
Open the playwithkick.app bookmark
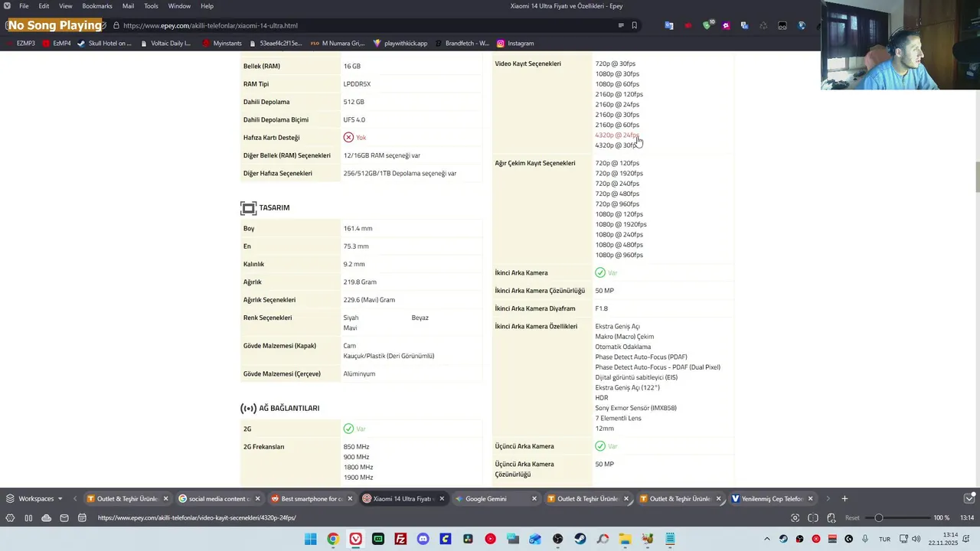(x=400, y=44)
